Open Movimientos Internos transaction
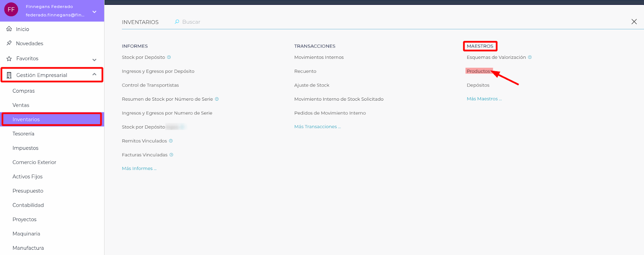The width and height of the screenshot is (644, 255). click(319, 57)
